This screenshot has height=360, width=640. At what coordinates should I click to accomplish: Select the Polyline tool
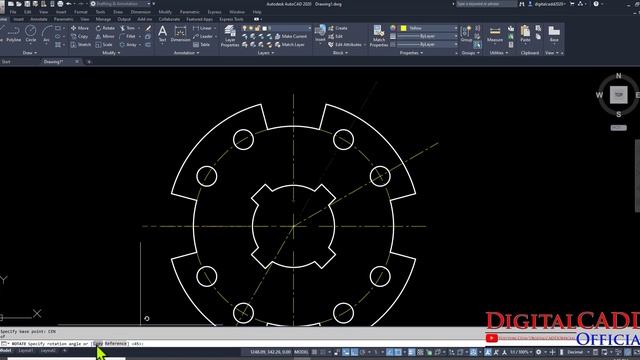click(x=13, y=33)
